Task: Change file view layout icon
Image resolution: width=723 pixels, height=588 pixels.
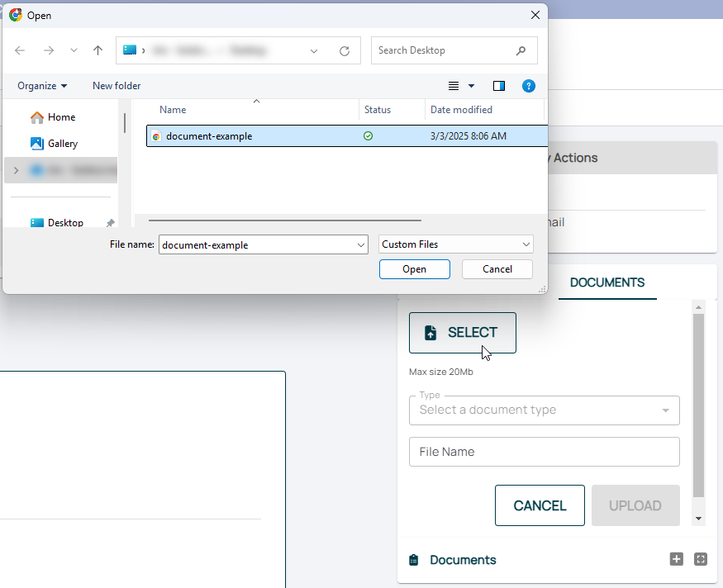Action: click(x=454, y=86)
